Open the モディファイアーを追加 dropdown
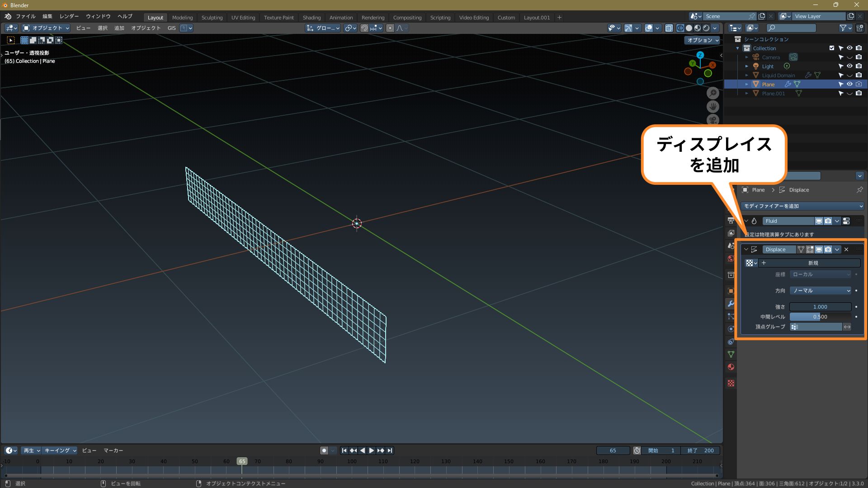Screen dimensions: 868x488 [x=802, y=206]
